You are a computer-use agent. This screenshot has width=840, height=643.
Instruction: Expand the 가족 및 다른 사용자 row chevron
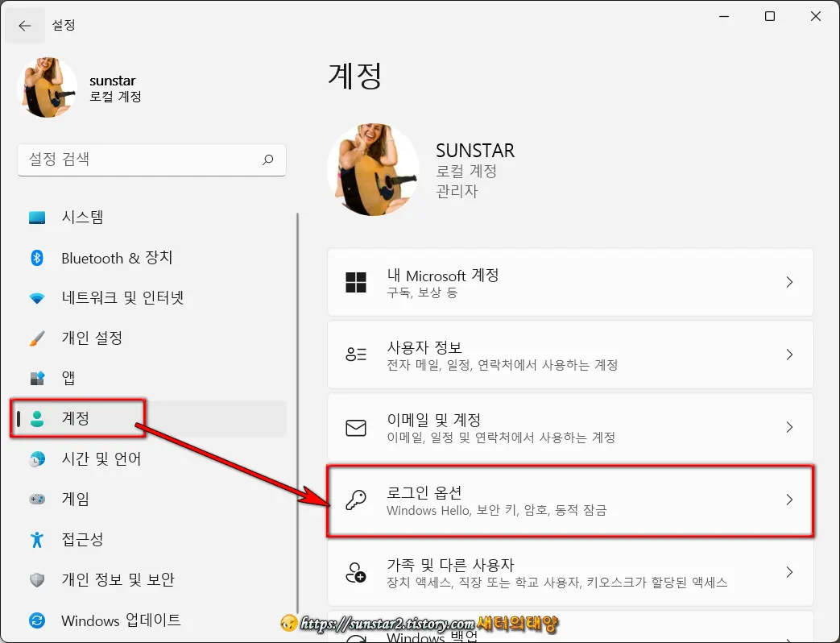point(788,572)
